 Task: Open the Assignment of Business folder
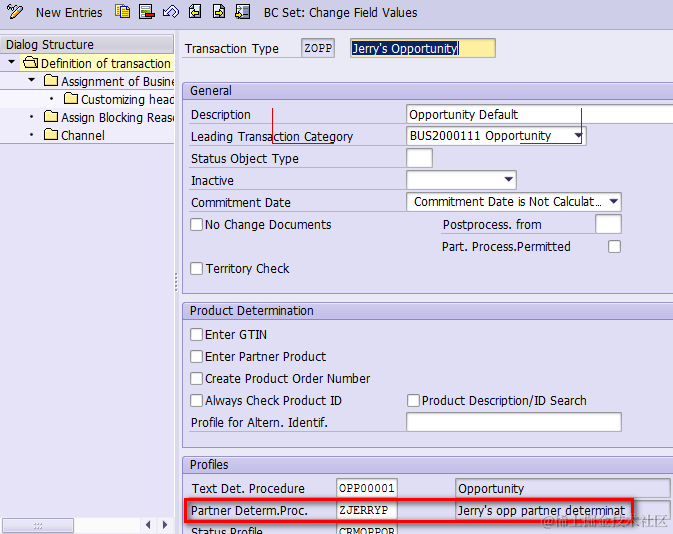[x=118, y=82]
